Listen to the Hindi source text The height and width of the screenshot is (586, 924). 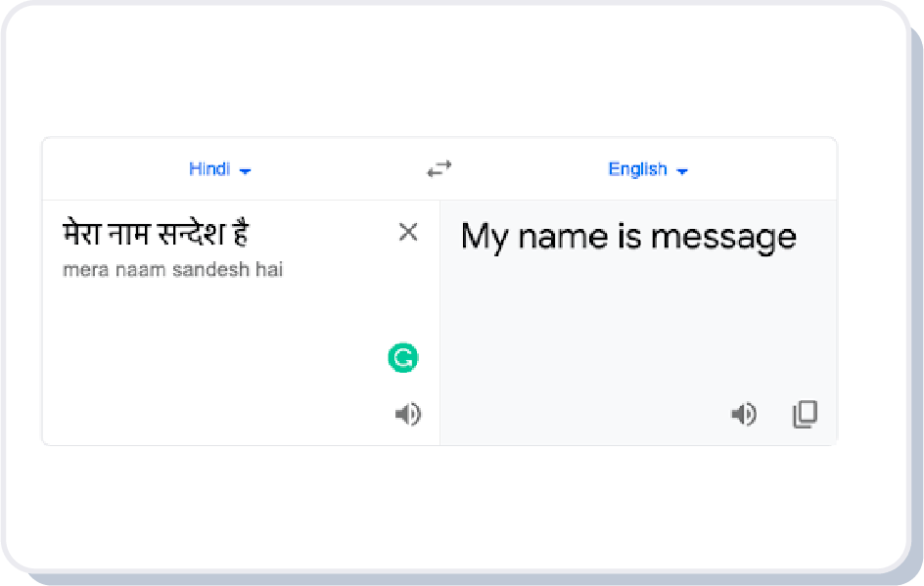point(407,415)
